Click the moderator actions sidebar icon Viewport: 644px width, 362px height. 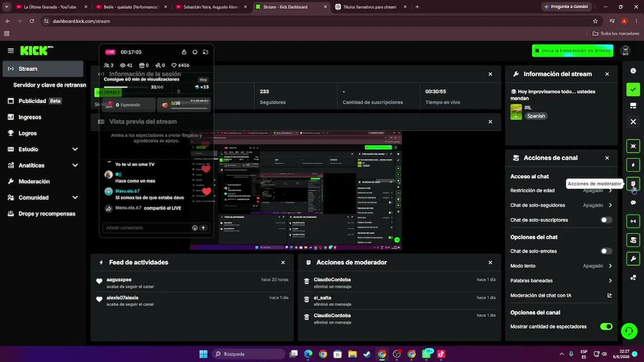(633, 184)
